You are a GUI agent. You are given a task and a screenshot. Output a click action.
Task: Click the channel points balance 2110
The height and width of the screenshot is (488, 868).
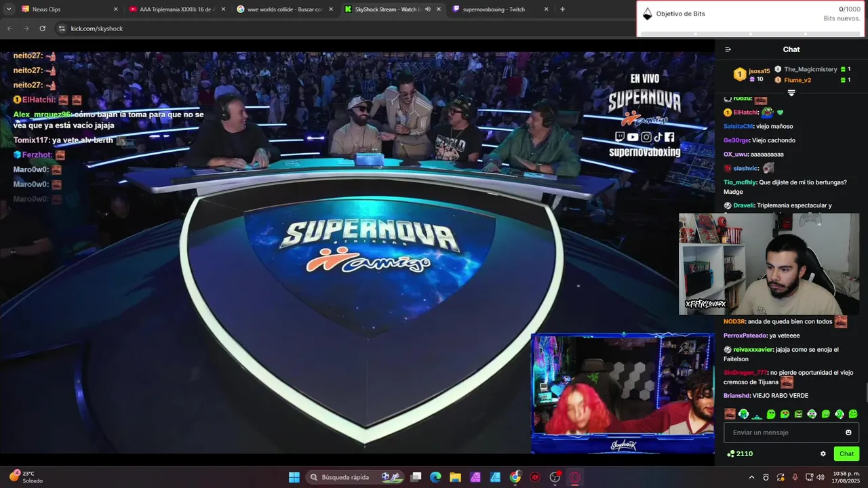[x=740, y=454]
